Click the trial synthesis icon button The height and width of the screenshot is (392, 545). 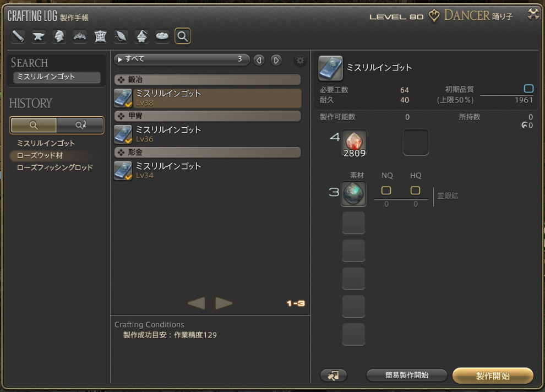(x=334, y=375)
